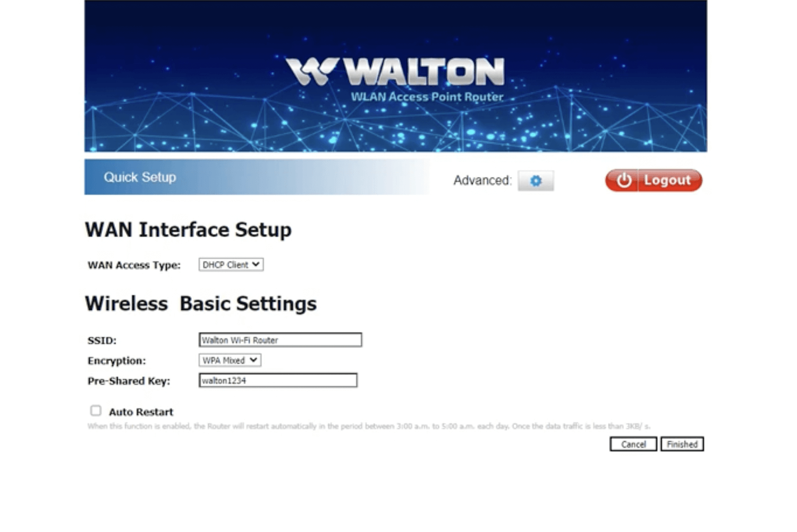Click the WLAN Access Point Router subtitle
The image size is (797, 532).
427,97
